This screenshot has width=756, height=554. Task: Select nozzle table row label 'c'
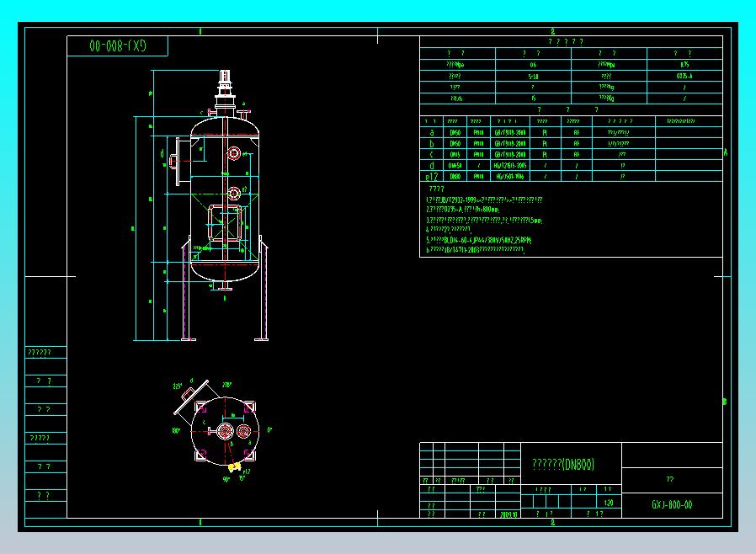(x=432, y=154)
